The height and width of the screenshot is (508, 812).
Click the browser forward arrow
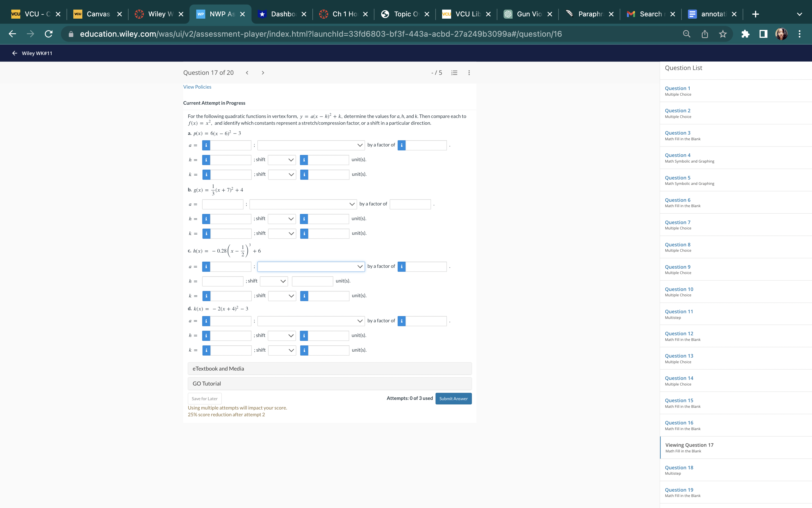[x=30, y=34]
